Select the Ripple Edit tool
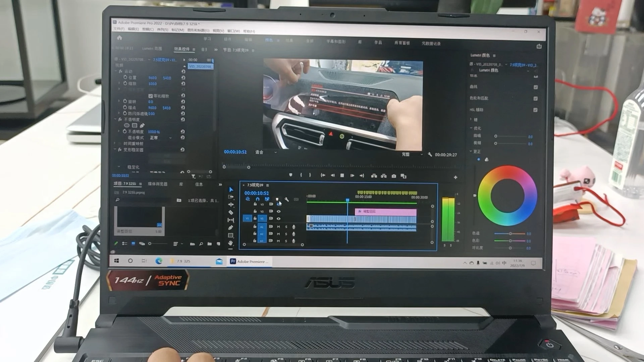Viewport: 644px width, 362px height. pos(231,204)
